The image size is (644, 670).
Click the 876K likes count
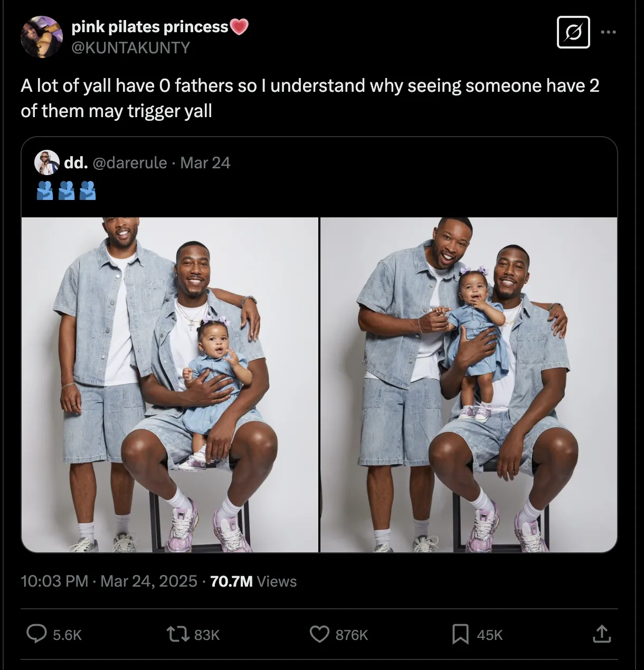point(352,635)
